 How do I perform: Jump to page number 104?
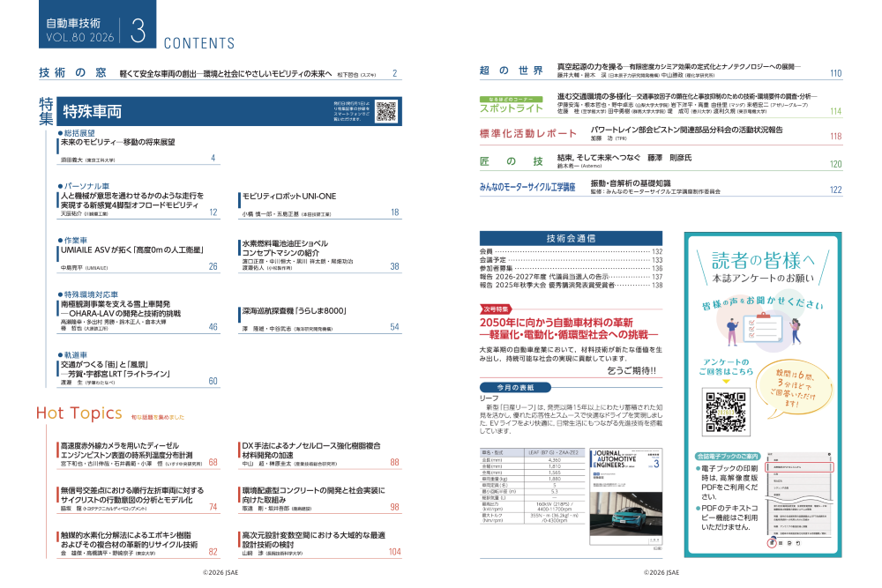tap(393, 552)
